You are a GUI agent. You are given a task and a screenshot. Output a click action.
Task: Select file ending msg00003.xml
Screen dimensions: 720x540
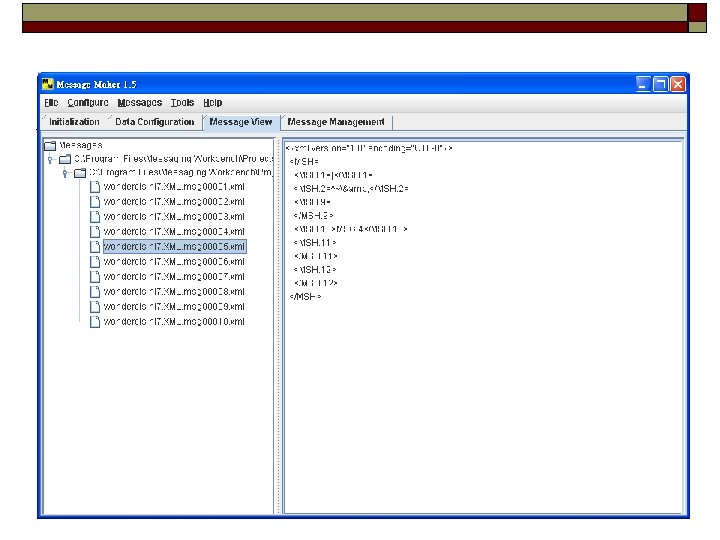pyautogui.click(x=174, y=216)
